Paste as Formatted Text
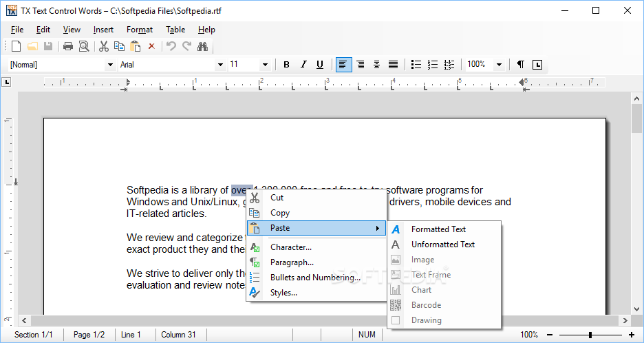 click(x=444, y=229)
